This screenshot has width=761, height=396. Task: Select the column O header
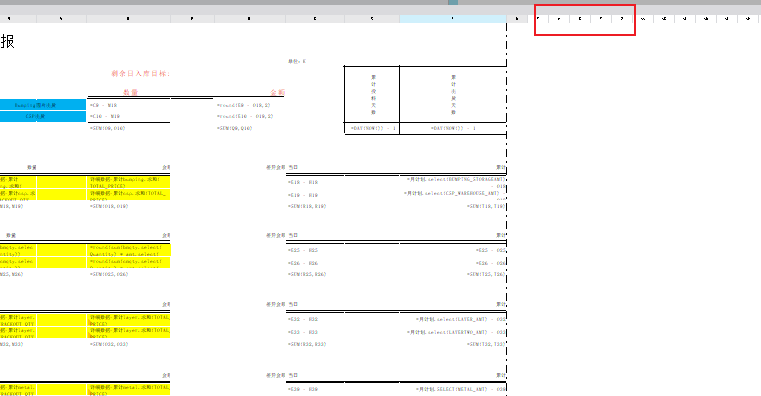[128, 19]
